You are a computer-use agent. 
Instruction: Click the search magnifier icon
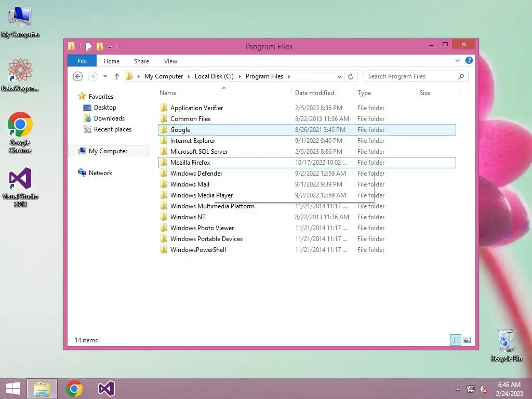click(x=461, y=76)
